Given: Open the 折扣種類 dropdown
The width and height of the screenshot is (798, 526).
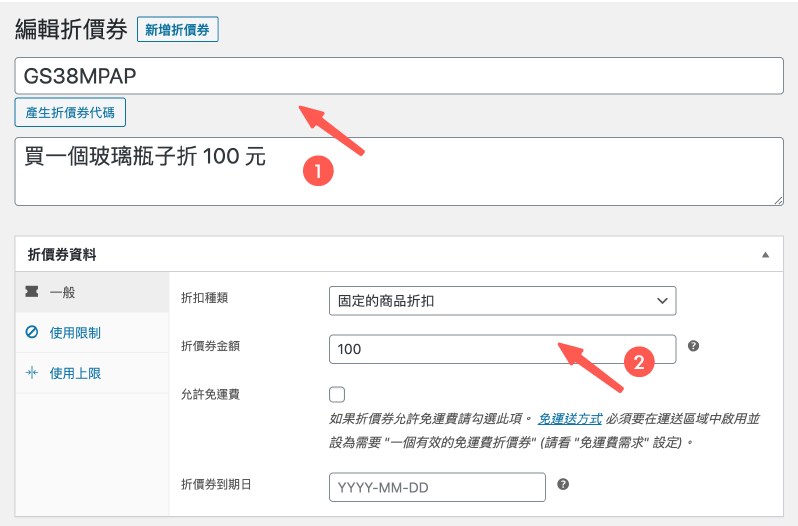Looking at the screenshot, I should 502,300.
